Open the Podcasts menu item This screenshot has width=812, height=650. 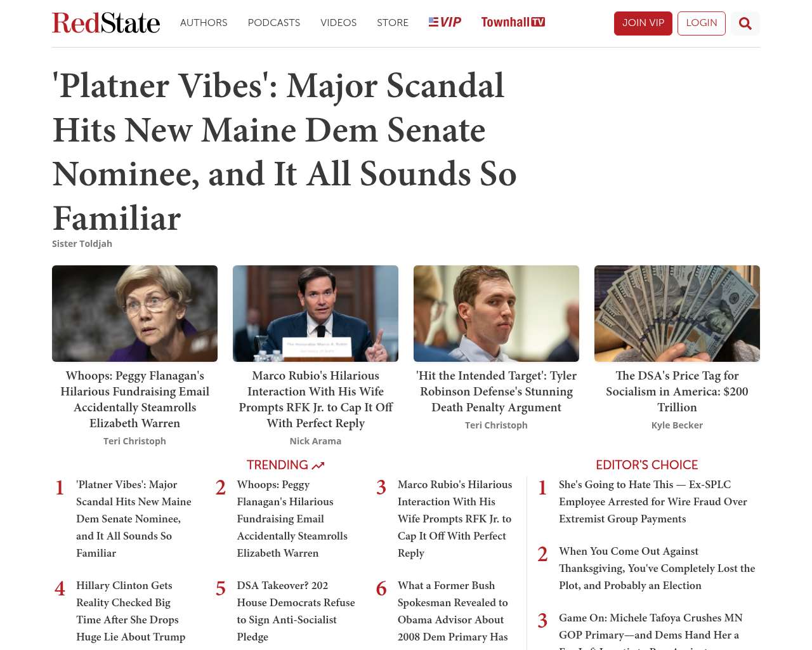click(x=274, y=23)
